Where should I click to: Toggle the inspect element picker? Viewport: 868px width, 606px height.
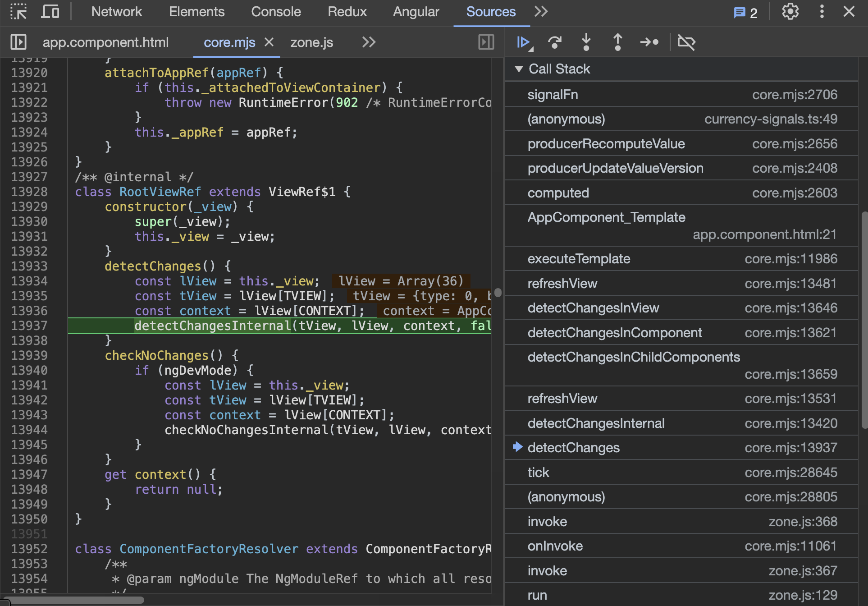tap(18, 12)
